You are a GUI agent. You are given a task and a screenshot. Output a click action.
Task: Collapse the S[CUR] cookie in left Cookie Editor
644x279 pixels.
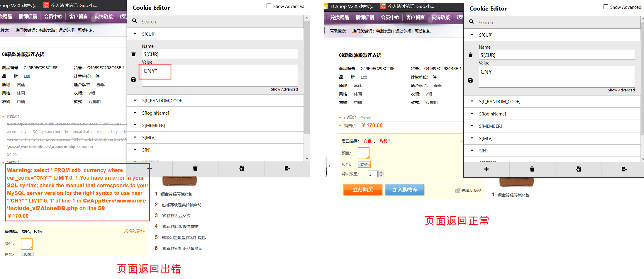[135, 34]
